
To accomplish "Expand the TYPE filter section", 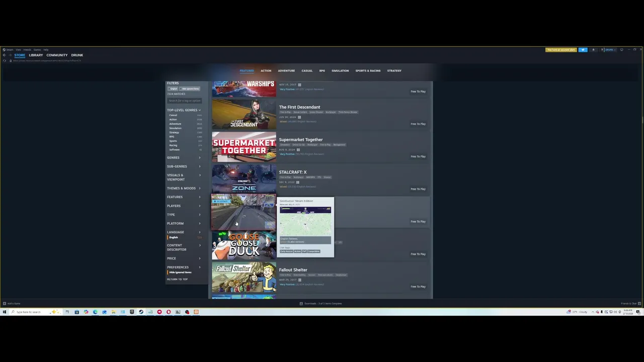I will point(184,215).
